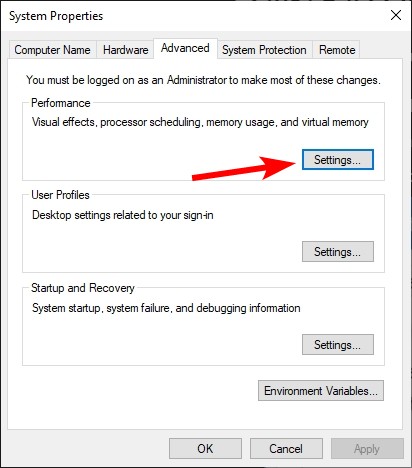Open Performance Settings button
Screen dimensions: 412x468
pos(338,160)
